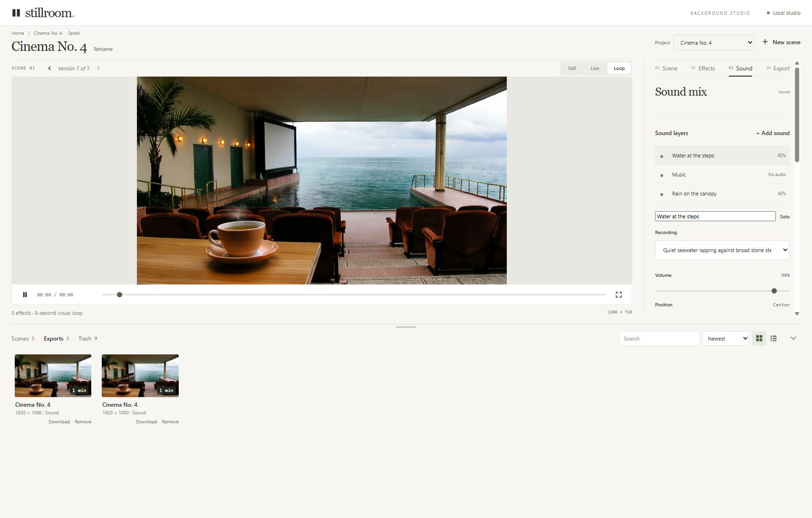Open fullscreen preview of the scene
812x518 pixels.
pos(619,295)
